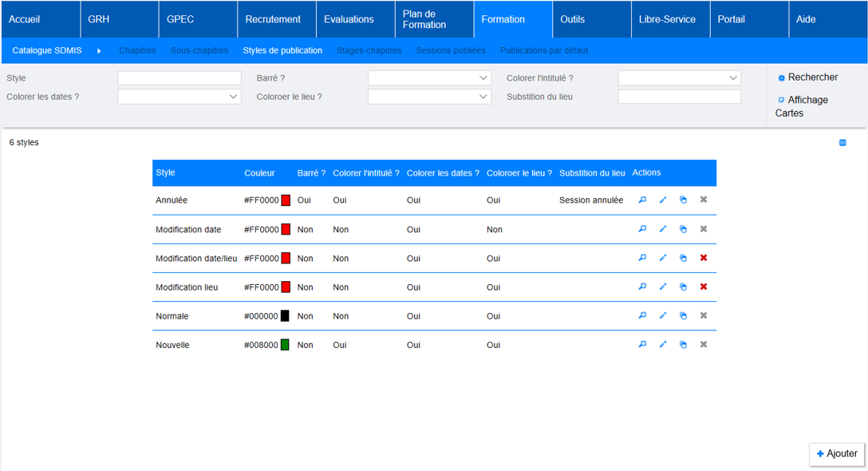Screen dimensions: 868x471
Task: Click the green color swatch for Nouvelle
Action: (x=285, y=345)
